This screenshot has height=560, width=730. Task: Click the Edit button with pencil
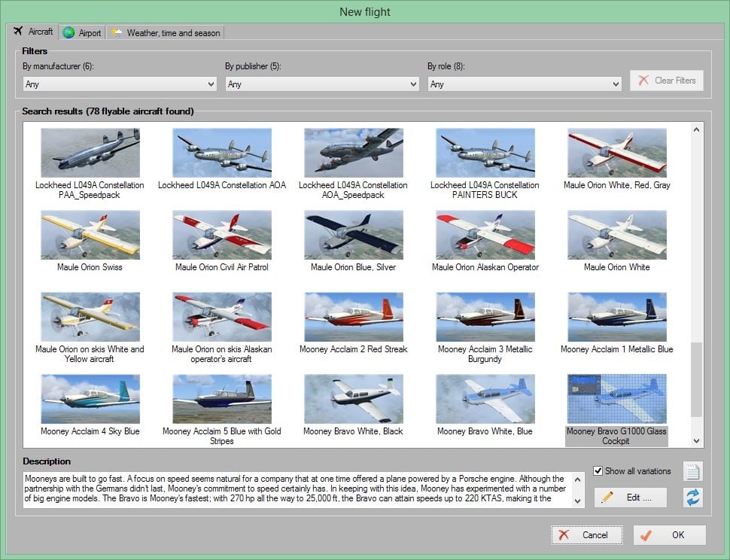pos(631,498)
